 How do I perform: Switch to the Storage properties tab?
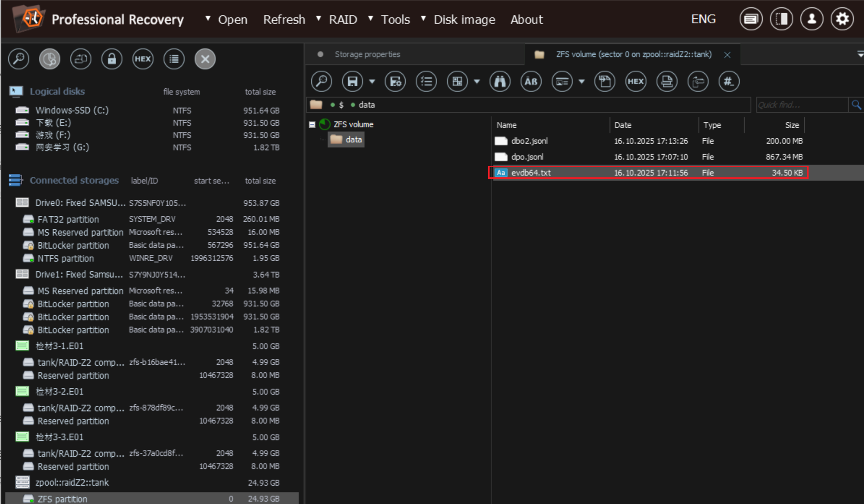click(367, 54)
